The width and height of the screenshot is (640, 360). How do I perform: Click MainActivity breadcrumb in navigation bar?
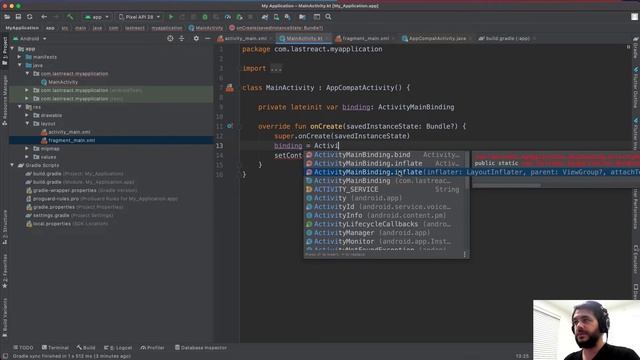206,28
